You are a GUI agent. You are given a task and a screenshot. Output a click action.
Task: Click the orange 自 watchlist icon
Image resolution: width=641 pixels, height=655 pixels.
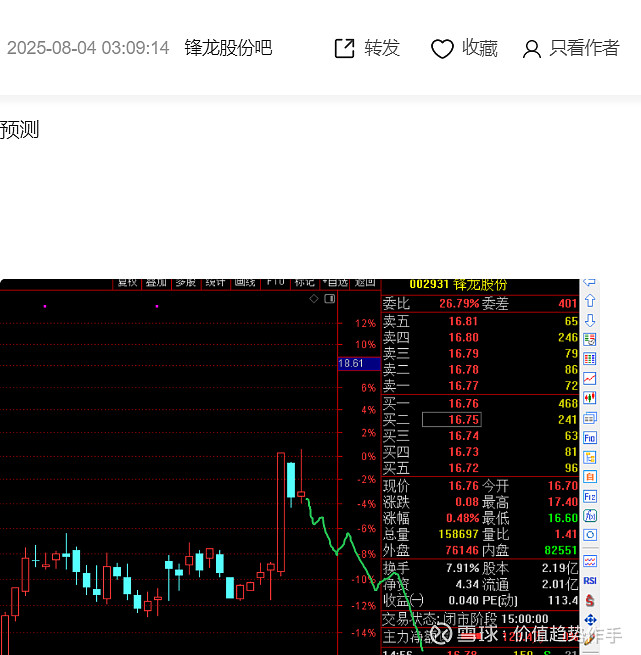(590, 477)
